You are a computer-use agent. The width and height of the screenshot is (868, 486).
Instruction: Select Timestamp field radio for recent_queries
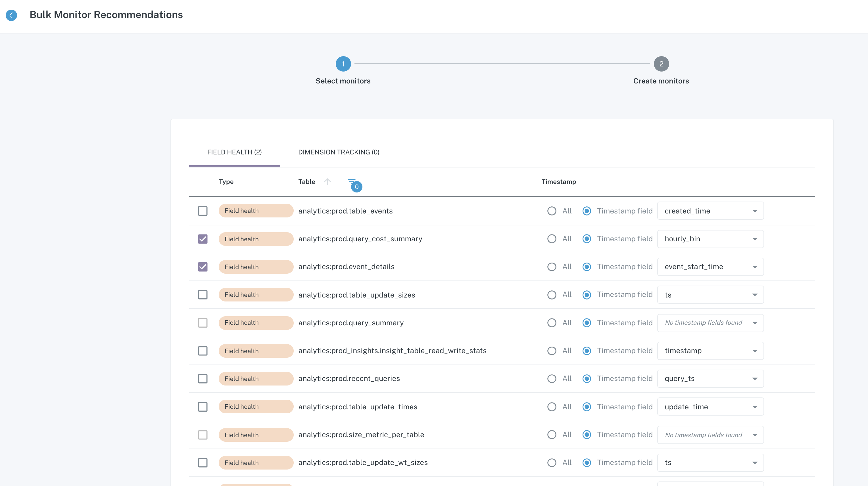click(587, 379)
